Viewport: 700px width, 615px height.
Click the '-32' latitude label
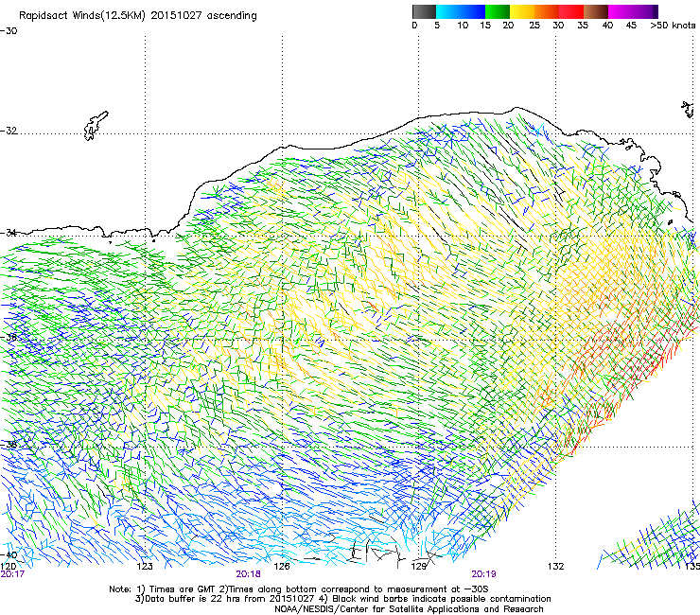9,131
